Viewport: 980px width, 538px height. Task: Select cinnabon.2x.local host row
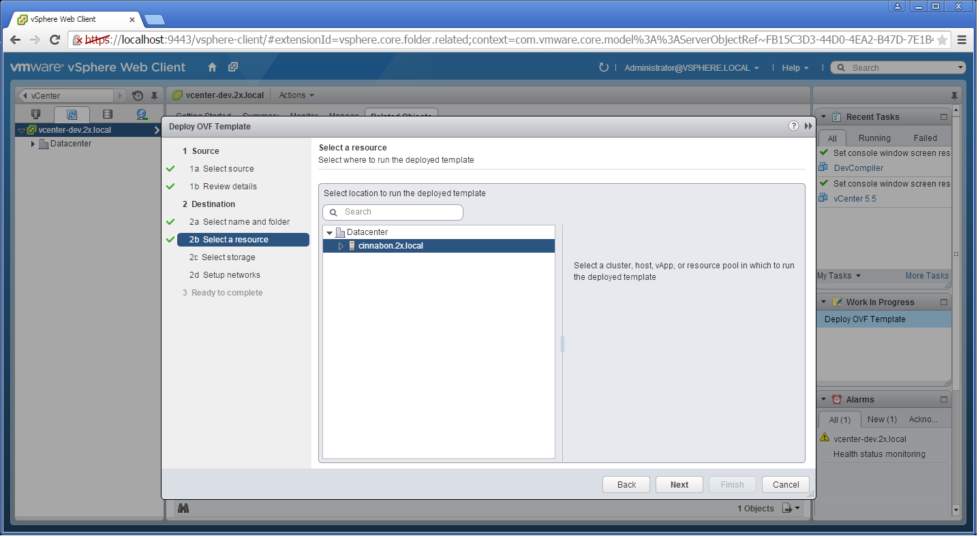[439, 246]
